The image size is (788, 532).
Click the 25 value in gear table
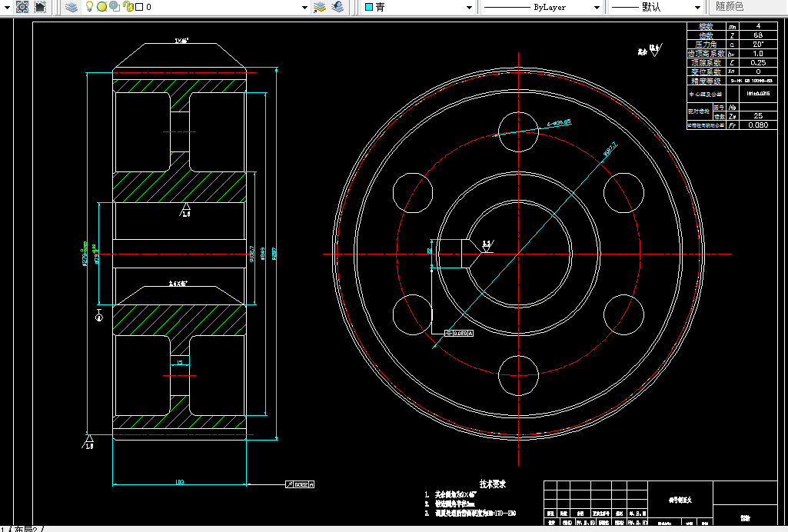pyautogui.click(x=758, y=116)
